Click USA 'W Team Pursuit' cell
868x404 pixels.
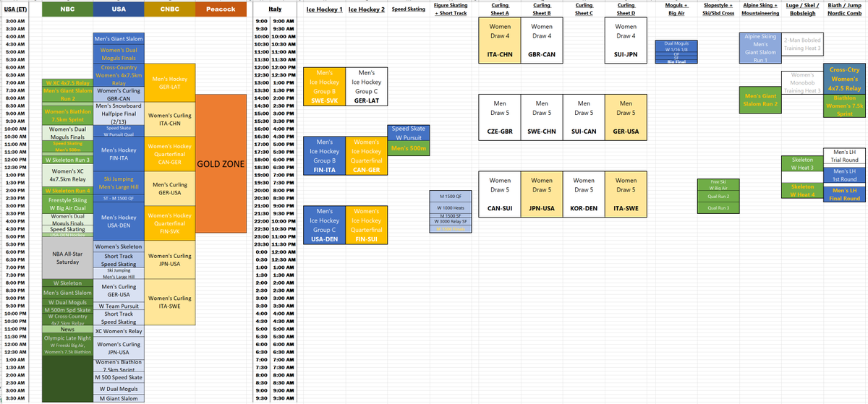[119, 306]
